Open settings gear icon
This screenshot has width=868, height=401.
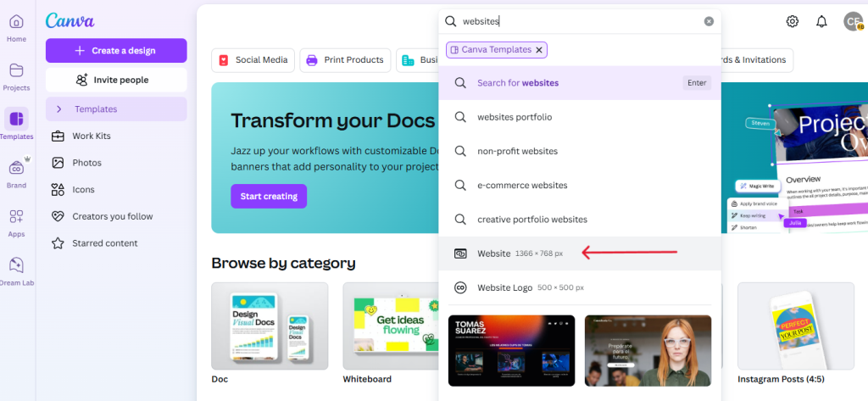pos(793,21)
